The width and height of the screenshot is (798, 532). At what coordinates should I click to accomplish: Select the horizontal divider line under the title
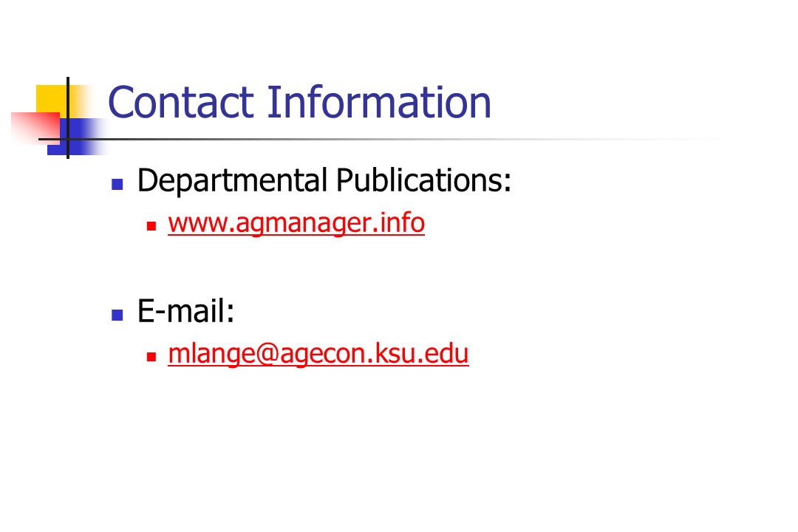pos(386,139)
